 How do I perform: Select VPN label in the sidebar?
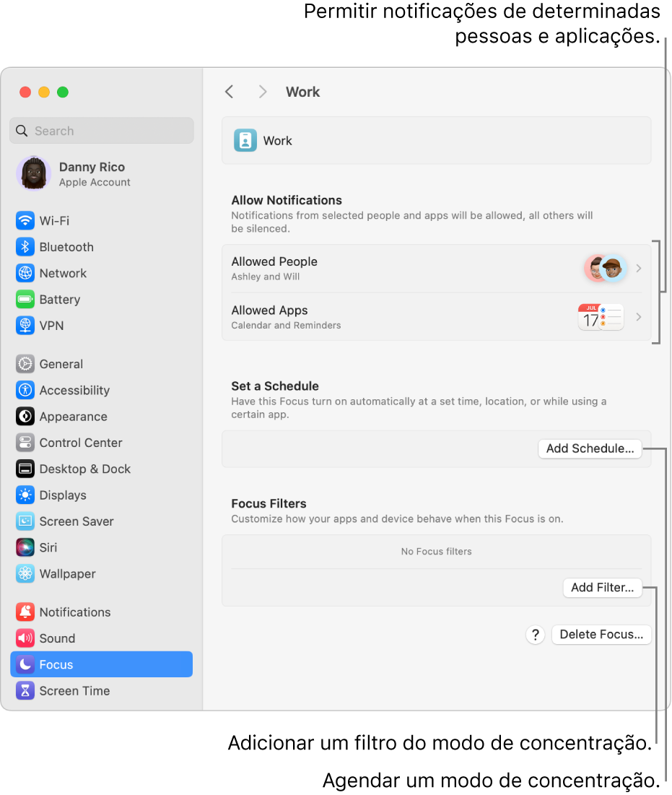pyautogui.click(x=52, y=326)
